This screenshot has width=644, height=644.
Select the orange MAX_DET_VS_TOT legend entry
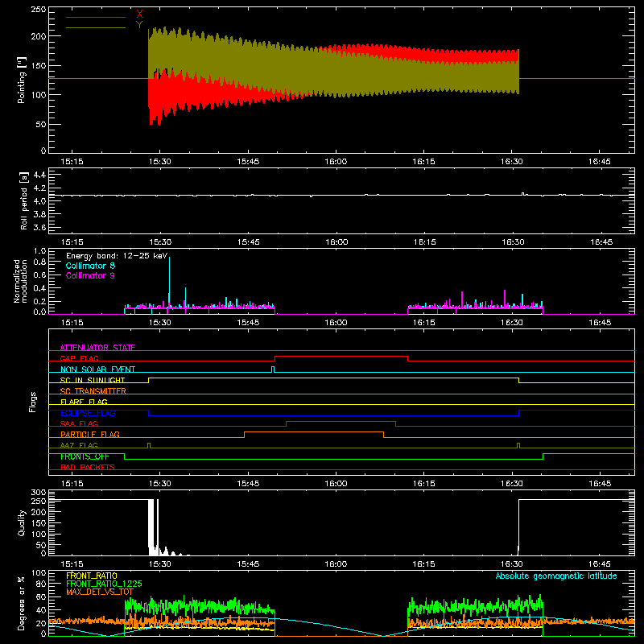(100, 592)
